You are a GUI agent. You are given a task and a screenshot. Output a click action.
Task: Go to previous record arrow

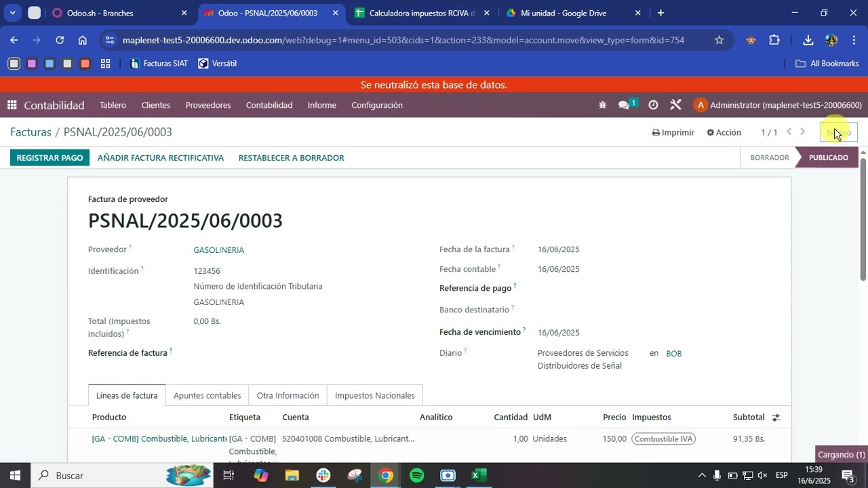pyautogui.click(x=789, y=132)
